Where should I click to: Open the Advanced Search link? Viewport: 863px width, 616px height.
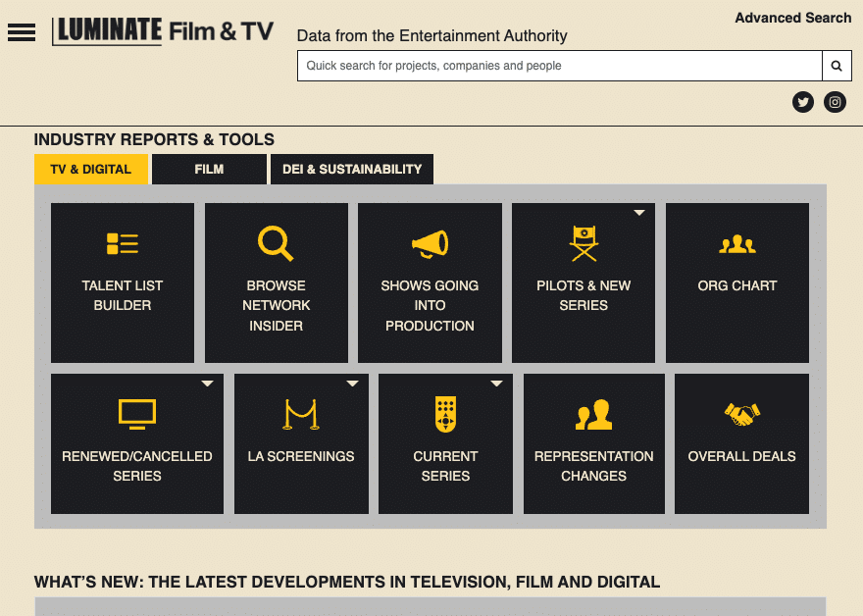792,18
